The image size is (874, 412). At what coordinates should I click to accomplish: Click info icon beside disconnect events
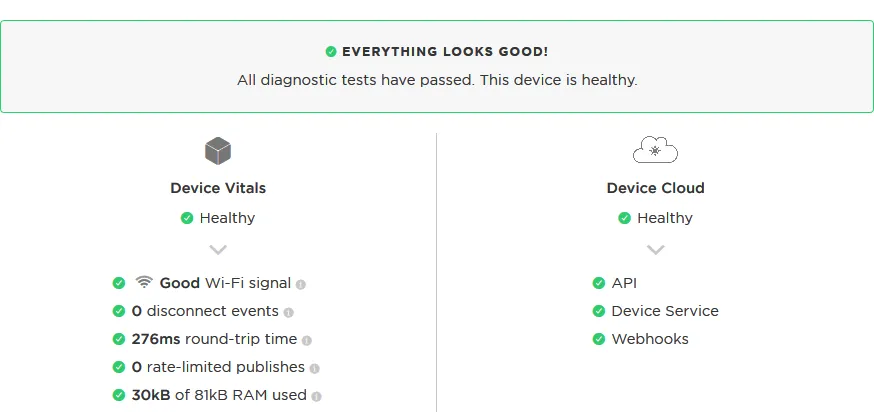tap(288, 312)
